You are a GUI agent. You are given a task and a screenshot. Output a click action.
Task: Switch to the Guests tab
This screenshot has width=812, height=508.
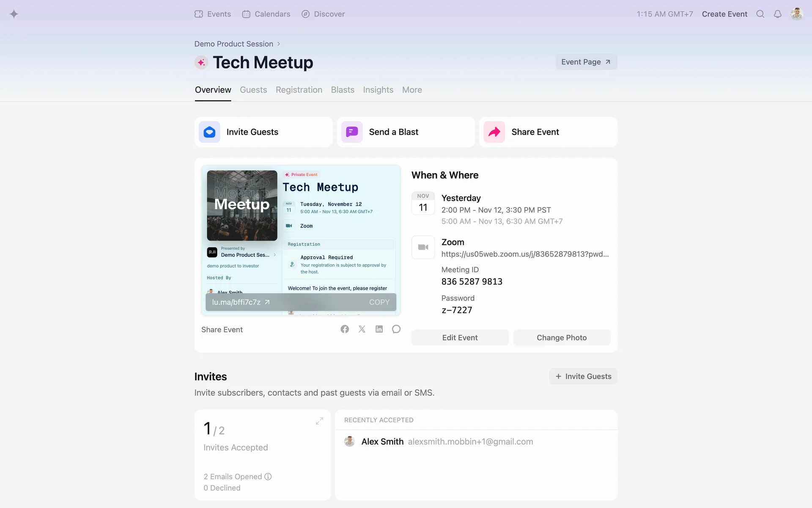pyautogui.click(x=253, y=90)
